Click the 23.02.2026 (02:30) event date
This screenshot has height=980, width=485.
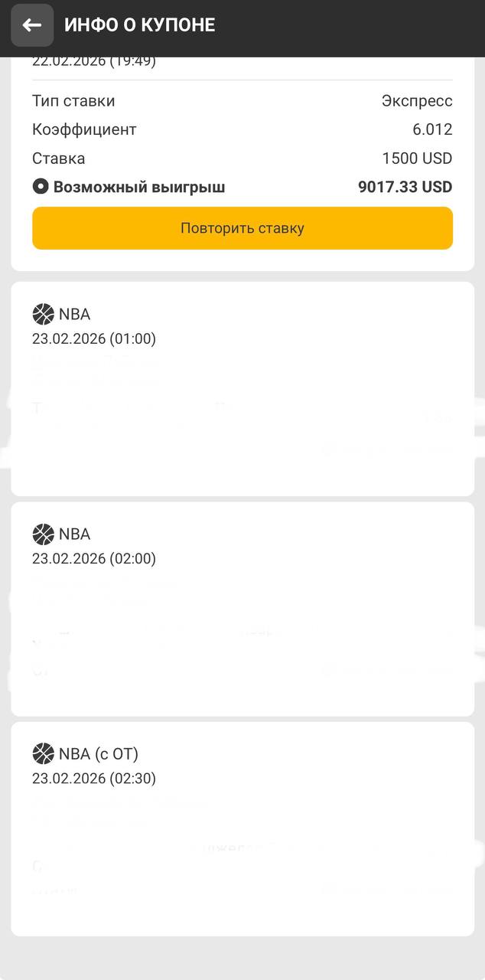click(94, 778)
